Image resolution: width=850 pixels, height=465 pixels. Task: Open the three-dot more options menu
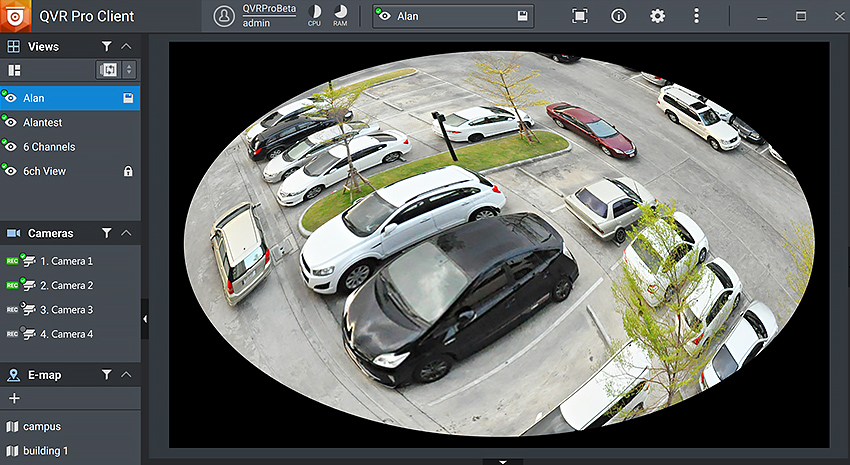tap(696, 16)
